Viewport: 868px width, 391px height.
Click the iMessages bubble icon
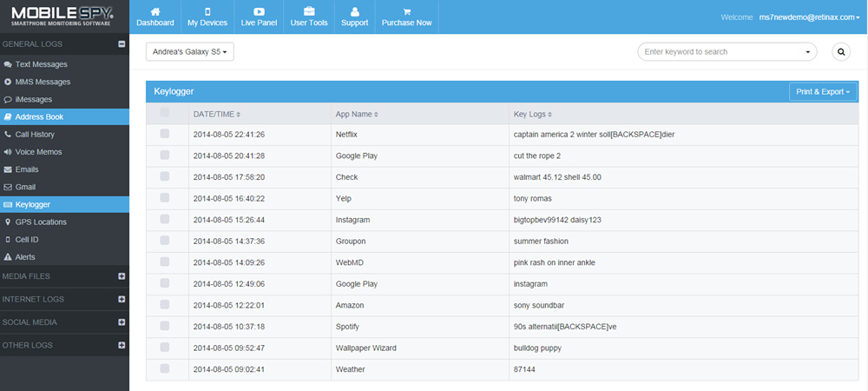click(8, 100)
